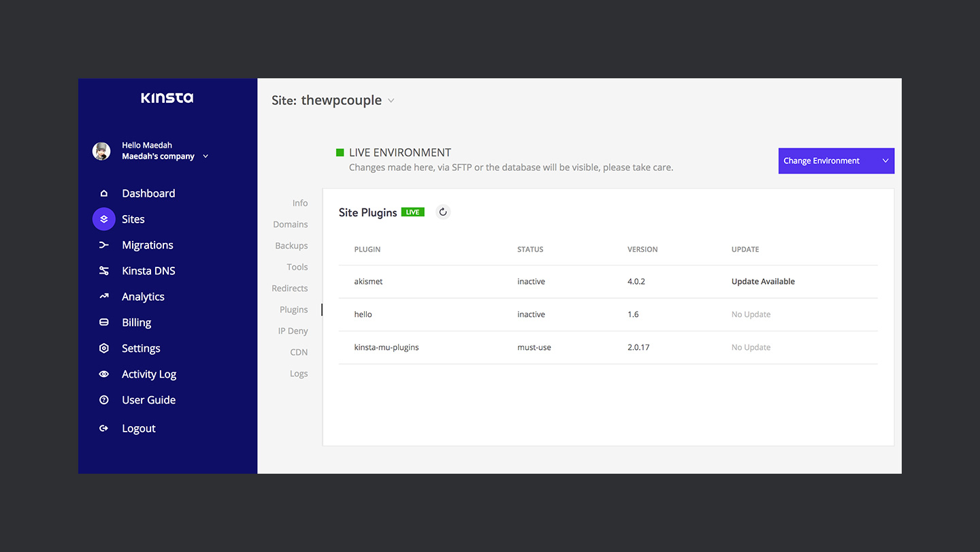Click the LIVE ENVIRONMENT heading
The height and width of the screenshot is (552, 980).
click(x=400, y=153)
